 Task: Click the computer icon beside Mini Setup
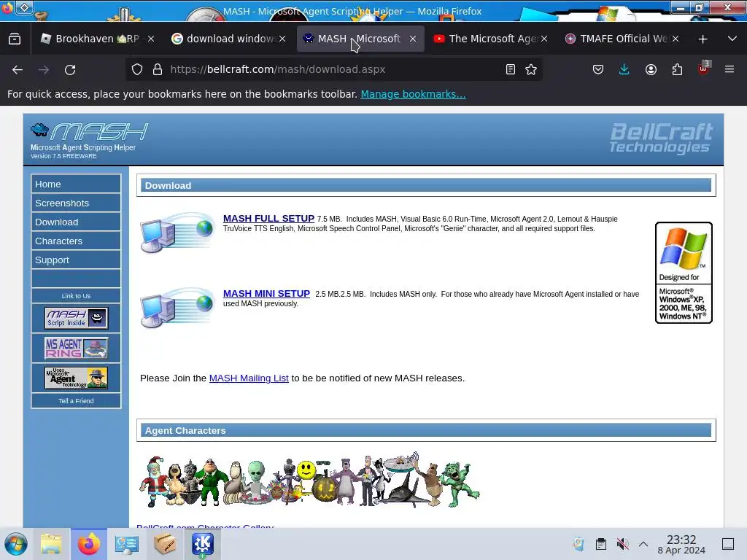click(x=177, y=308)
